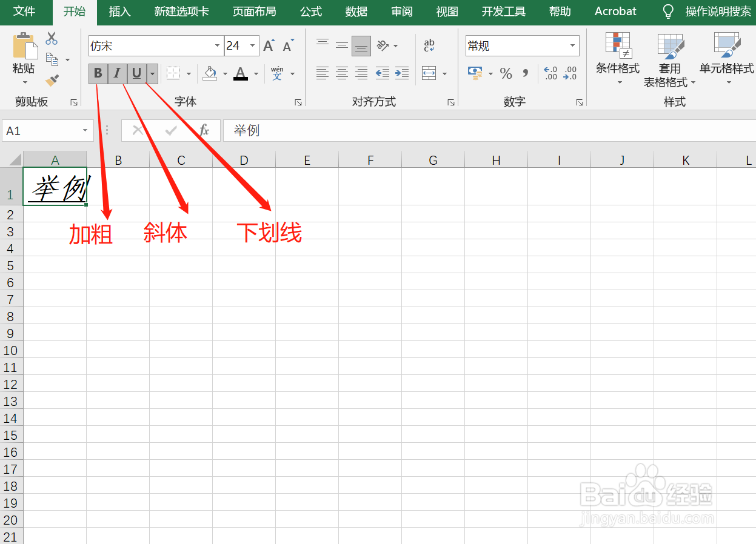Click the lightbulb Tell Me icon
The image size is (756, 544).
point(668,12)
